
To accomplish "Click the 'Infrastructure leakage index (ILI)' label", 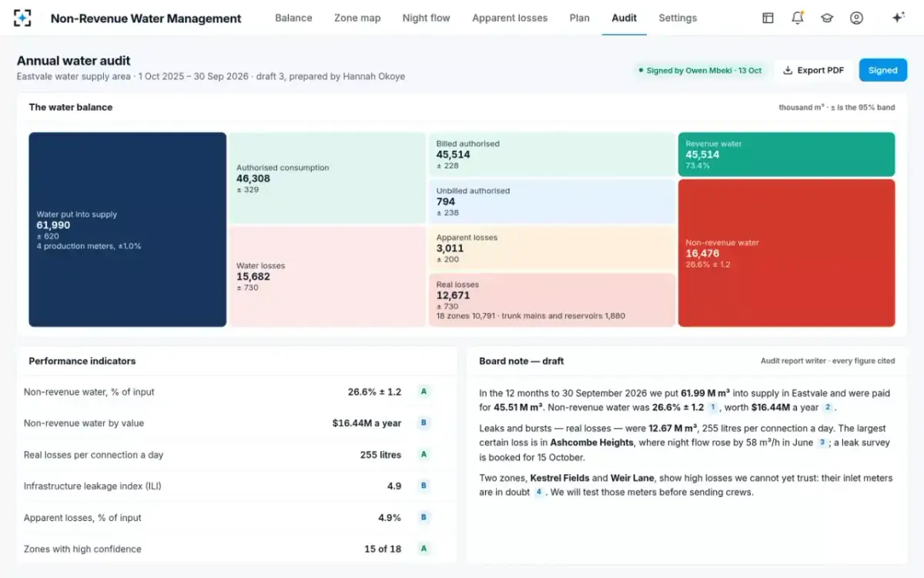I will 92,486.
